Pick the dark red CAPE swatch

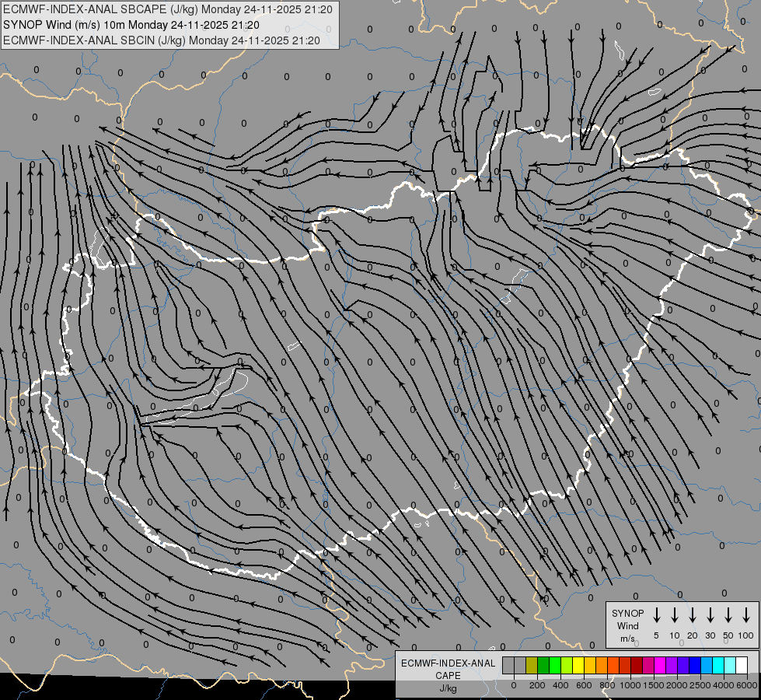click(637, 665)
